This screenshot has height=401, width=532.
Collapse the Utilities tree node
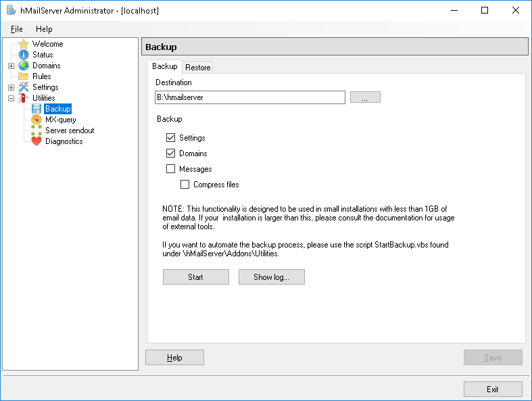[x=11, y=99]
